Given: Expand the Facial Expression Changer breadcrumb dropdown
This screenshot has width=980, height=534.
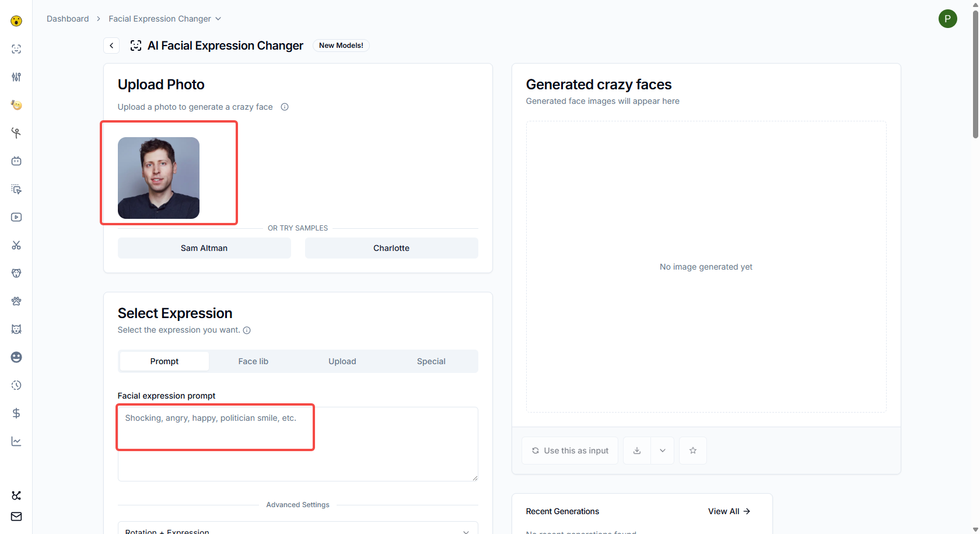Looking at the screenshot, I should click(x=218, y=19).
